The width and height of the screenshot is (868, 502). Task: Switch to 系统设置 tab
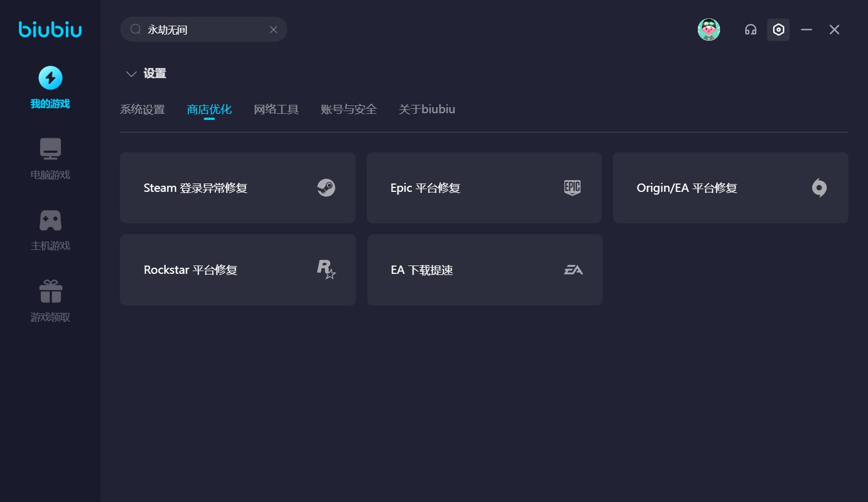(142, 109)
